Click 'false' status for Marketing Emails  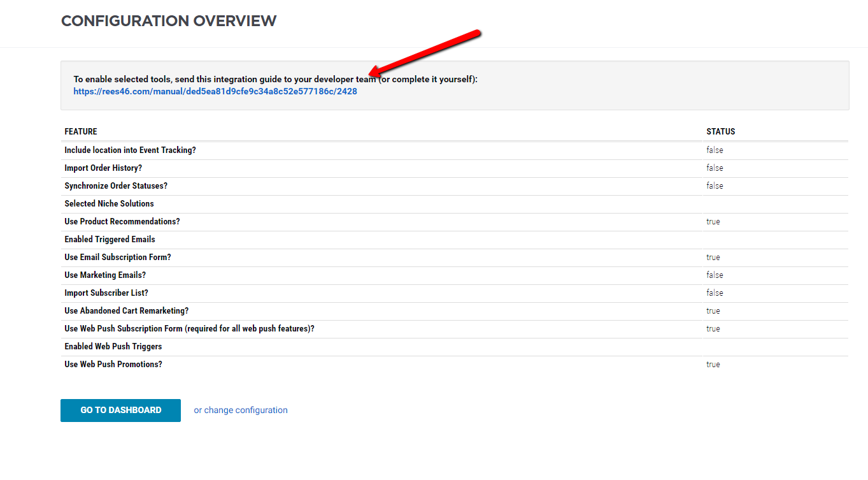(x=715, y=275)
